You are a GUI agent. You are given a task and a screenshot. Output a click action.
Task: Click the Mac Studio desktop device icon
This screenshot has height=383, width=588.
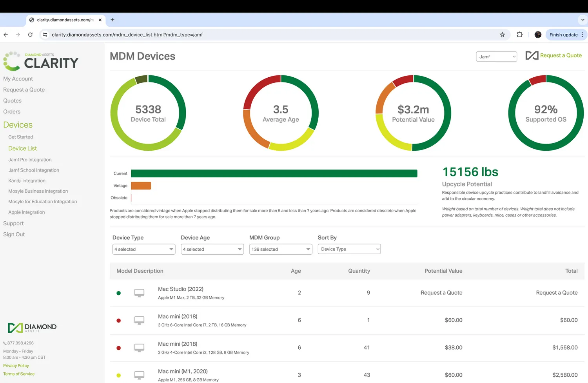point(139,293)
